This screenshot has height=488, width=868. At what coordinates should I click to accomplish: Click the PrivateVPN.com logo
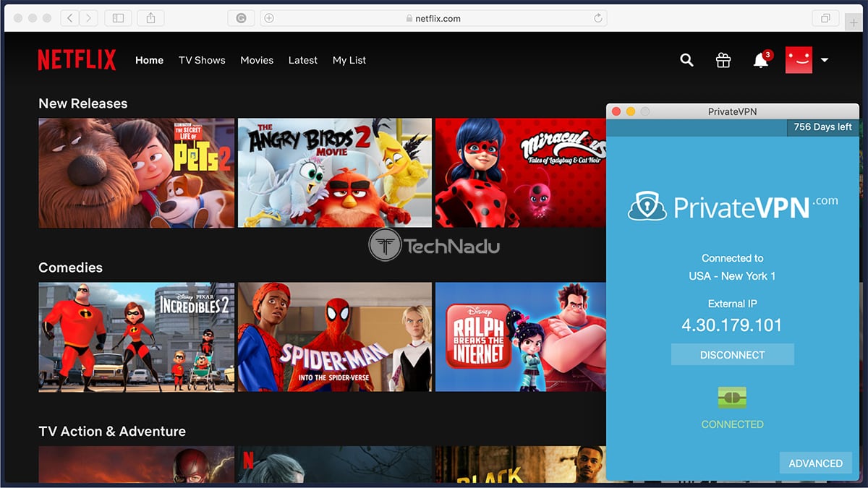coord(733,207)
